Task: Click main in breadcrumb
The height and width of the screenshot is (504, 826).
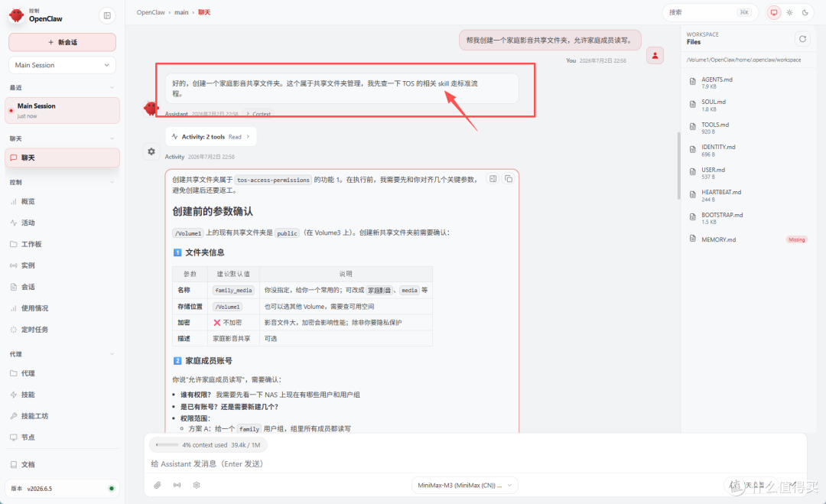Action: [x=181, y=12]
